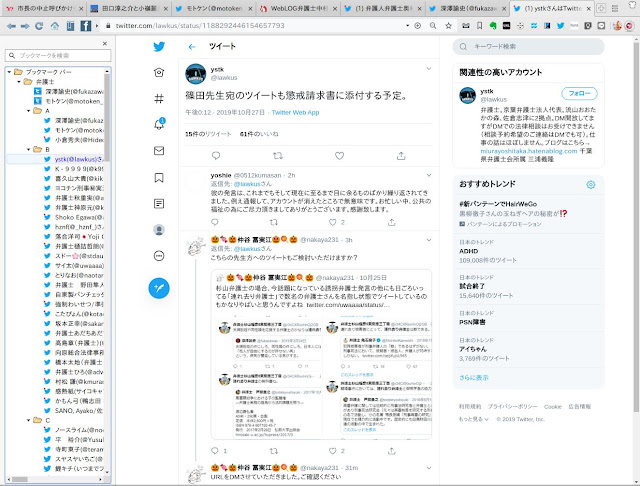Reply to the main ystk tweet
The height and width of the screenshot is (486, 640).
click(216, 155)
